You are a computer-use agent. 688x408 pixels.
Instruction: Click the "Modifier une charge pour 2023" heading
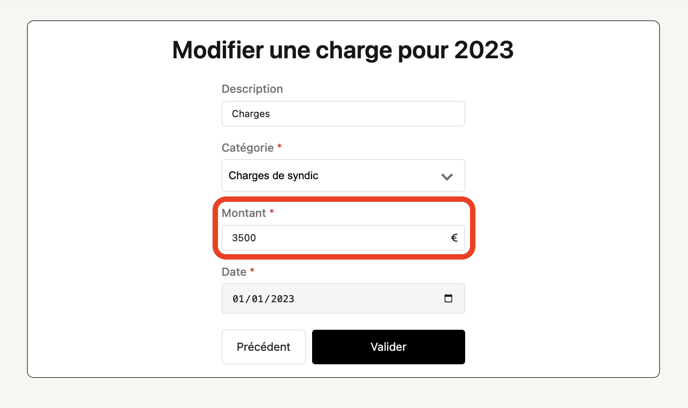coord(343,50)
